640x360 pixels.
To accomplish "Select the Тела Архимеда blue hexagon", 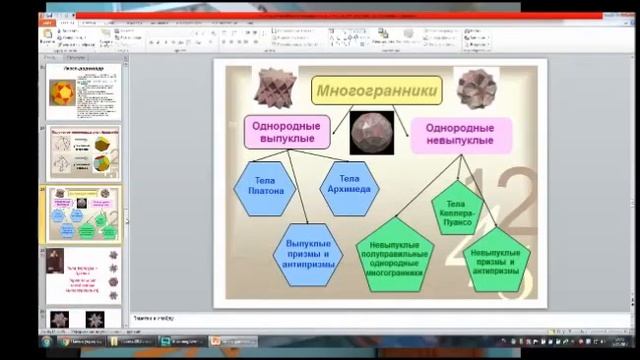I will 349,188.
